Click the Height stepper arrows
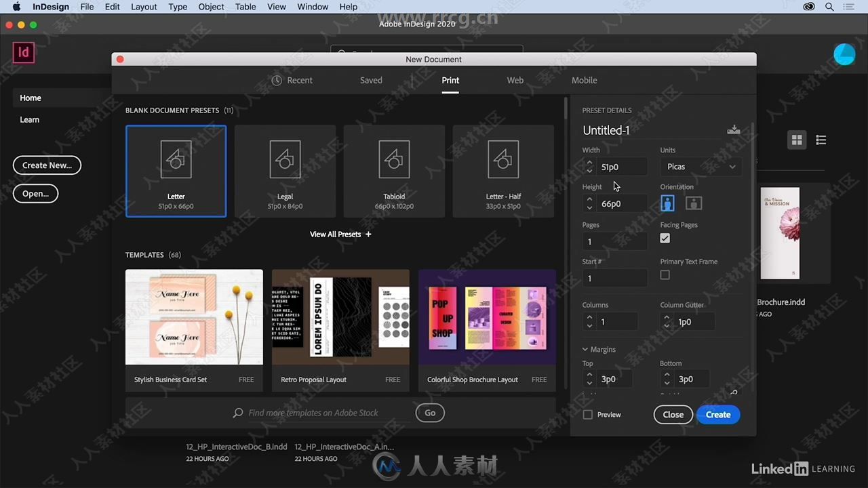 (x=589, y=203)
